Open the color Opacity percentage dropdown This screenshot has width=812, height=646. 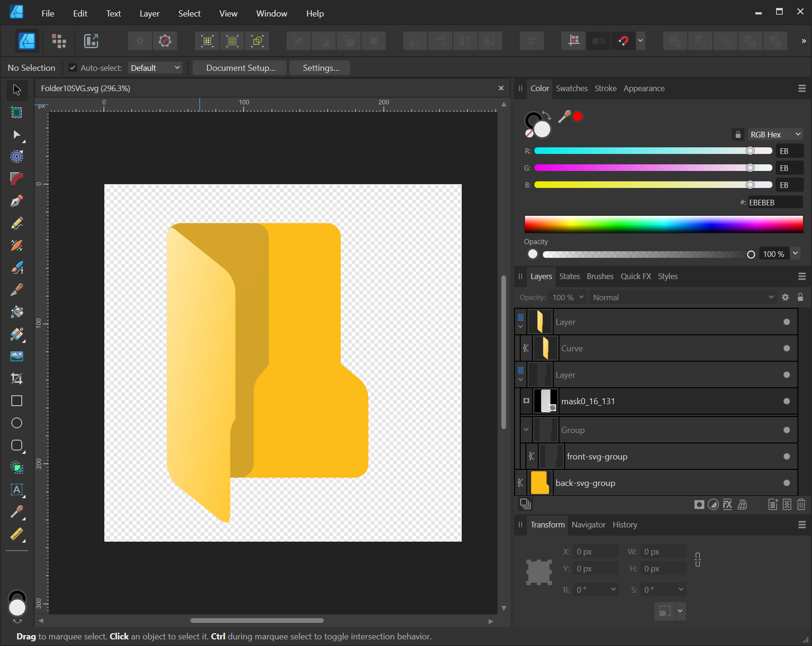pos(795,254)
